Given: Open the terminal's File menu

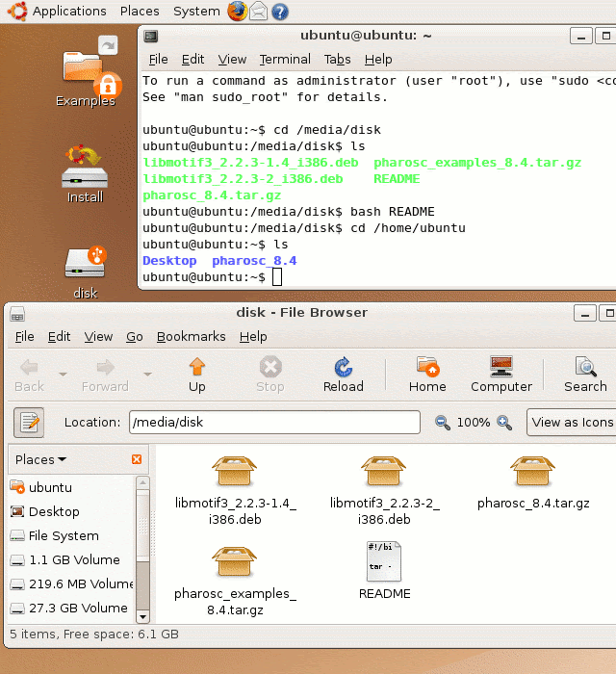Looking at the screenshot, I should pos(158,60).
